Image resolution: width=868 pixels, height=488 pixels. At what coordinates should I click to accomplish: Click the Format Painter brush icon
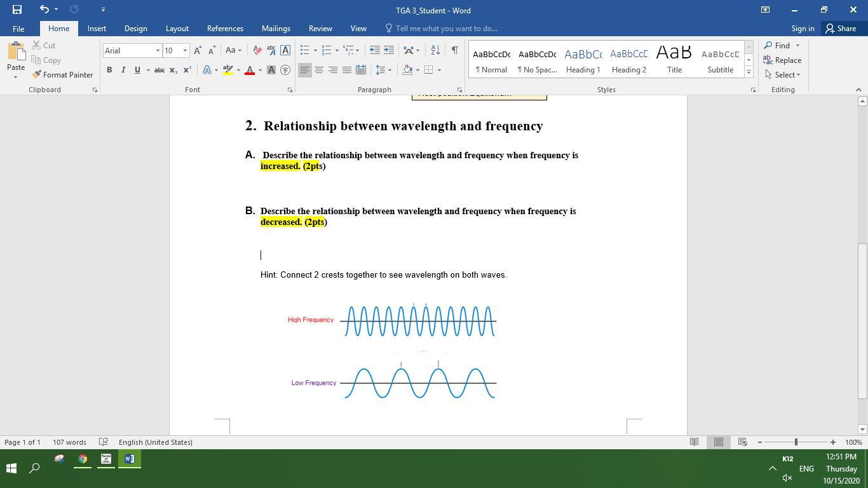coord(37,75)
